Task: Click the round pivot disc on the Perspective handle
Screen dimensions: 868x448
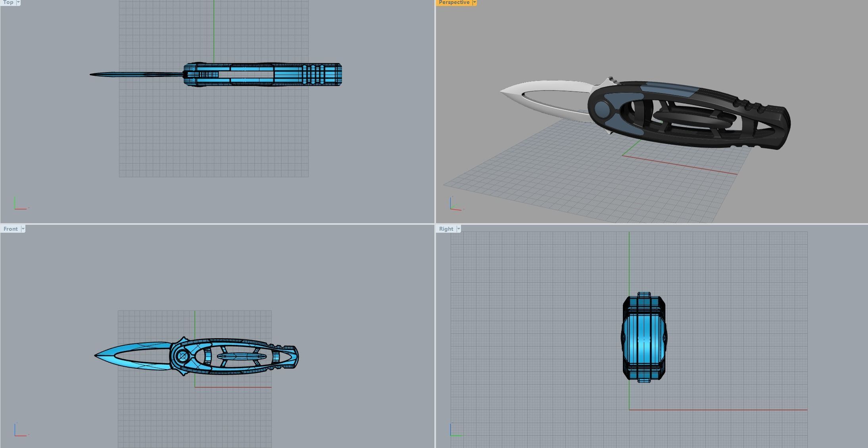Action: [601, 109]
